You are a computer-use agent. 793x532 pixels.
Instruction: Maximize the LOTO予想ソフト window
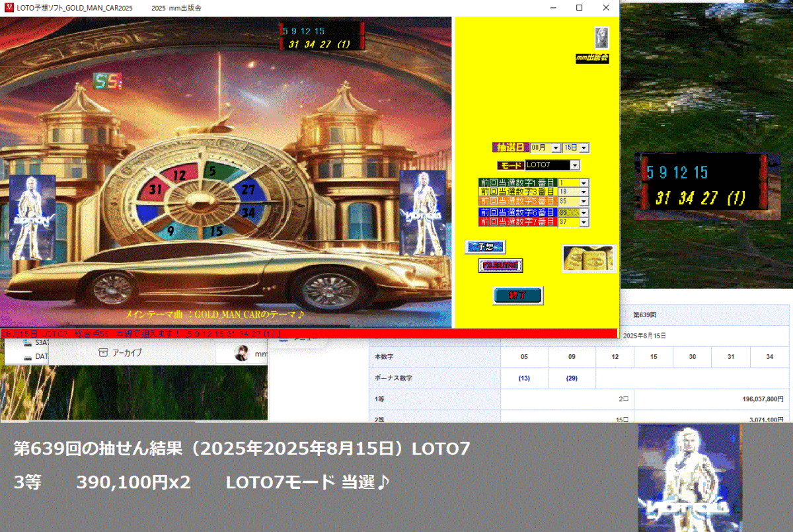click(x=580, y=8)
